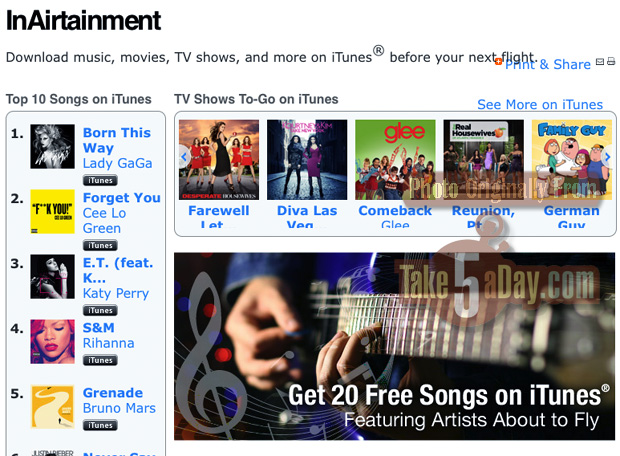This screenshot has height=456, width=620.
Task: Open the Print & Share link
Action: pos(548,64)
